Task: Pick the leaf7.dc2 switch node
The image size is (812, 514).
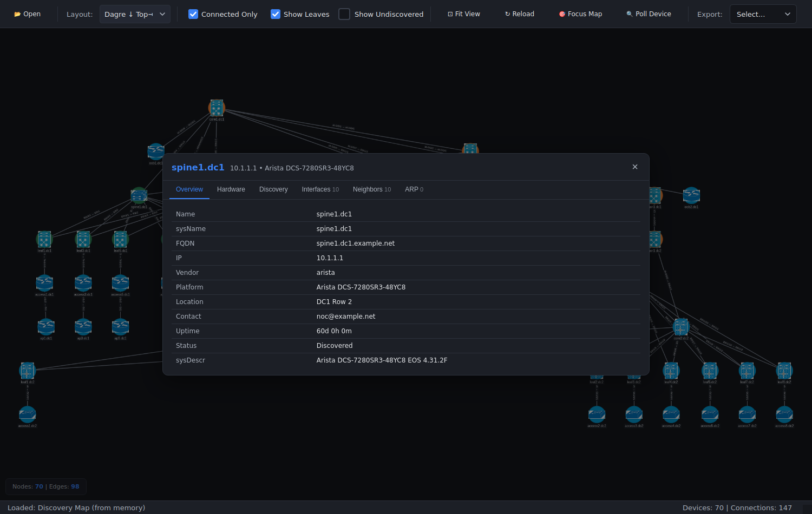Action: click(x=747, y=371)
